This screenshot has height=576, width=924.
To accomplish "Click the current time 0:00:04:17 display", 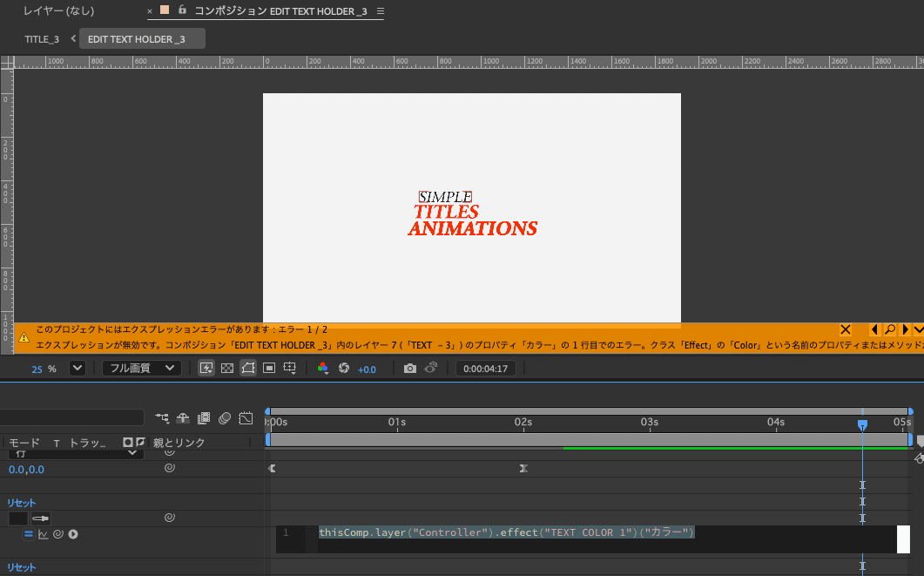I will [x=486, y=369].
